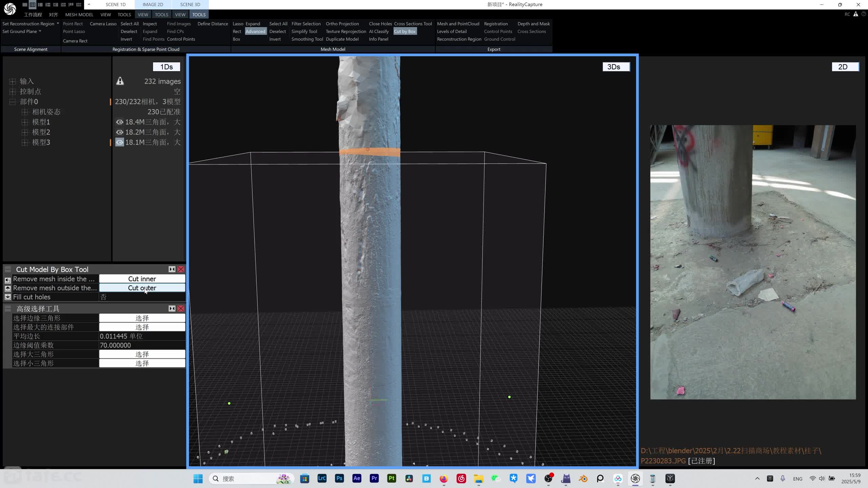The width and height of the screenshot is (868, 488).
Task: Toggle the Advanced selection tool button
Action: 256,32
